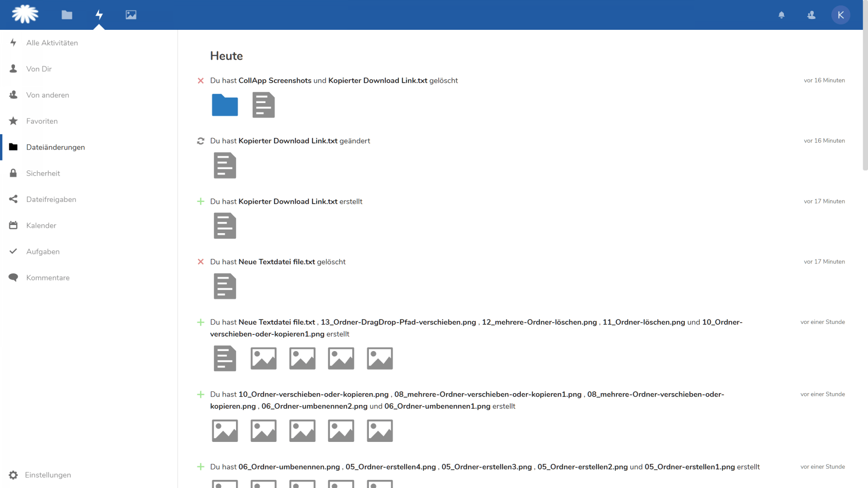Click the Neue Textdatei file.txt gelöscht thumbnail
Image resolution: width=868 pixels, height=488 pixels.
225,286
